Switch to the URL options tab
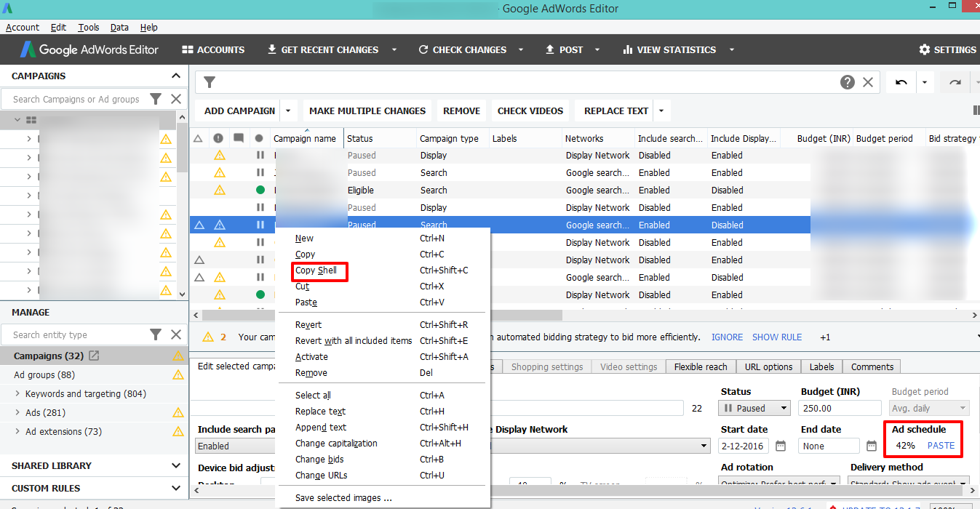 [768, 366]
